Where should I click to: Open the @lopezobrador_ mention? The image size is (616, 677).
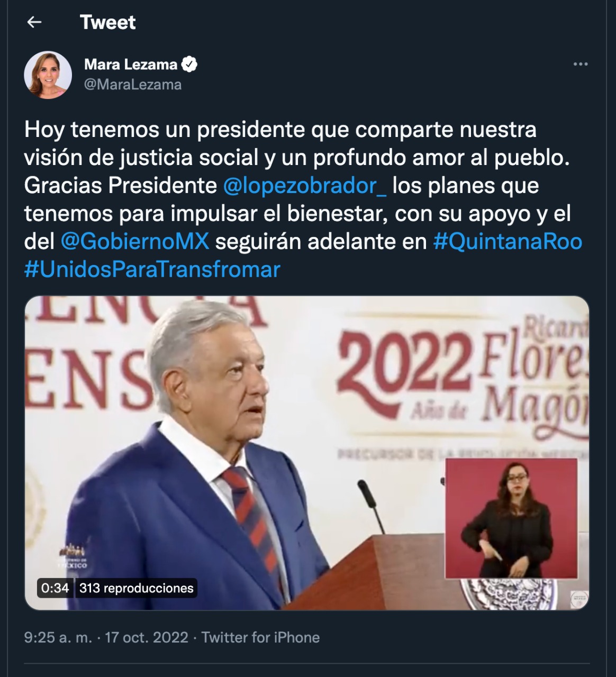click(305, 186)
